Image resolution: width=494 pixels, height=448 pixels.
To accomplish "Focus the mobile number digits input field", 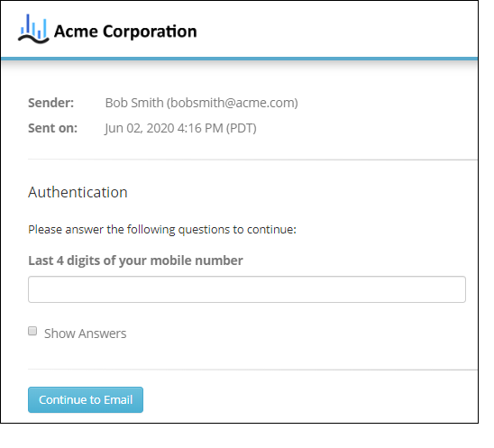I will click(x=247, y=289).
